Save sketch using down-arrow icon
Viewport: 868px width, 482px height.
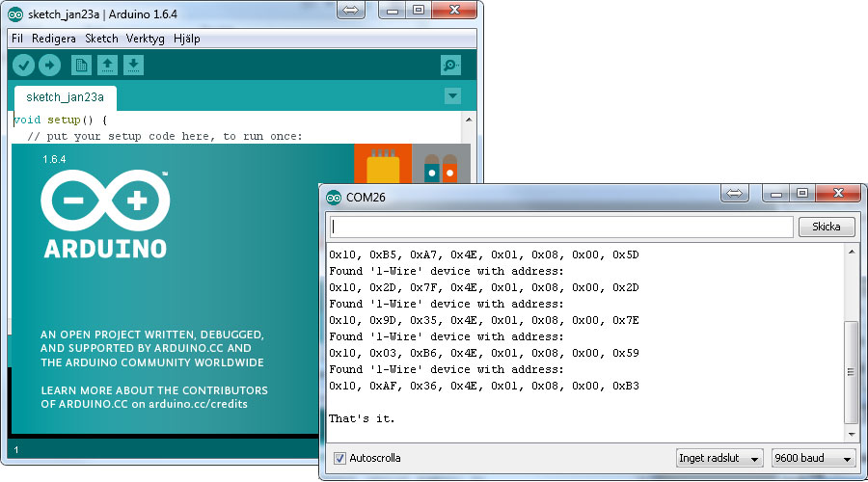click(133, 66)
